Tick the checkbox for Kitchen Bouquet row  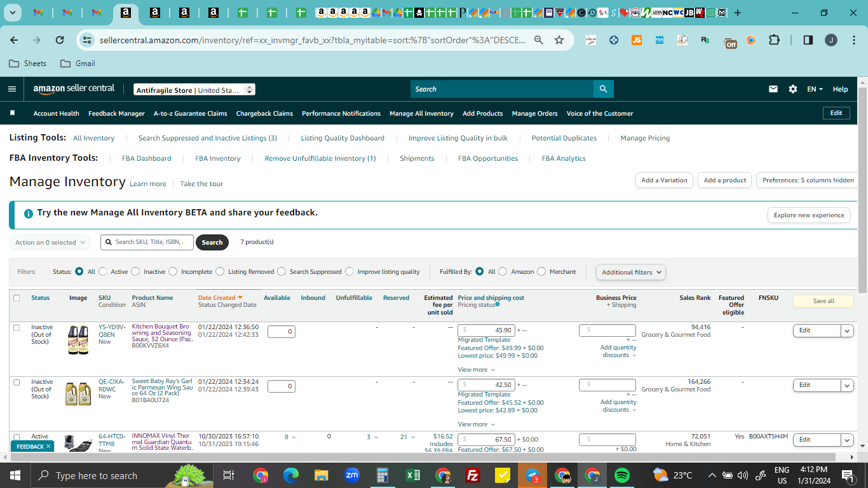coord(17,328)
